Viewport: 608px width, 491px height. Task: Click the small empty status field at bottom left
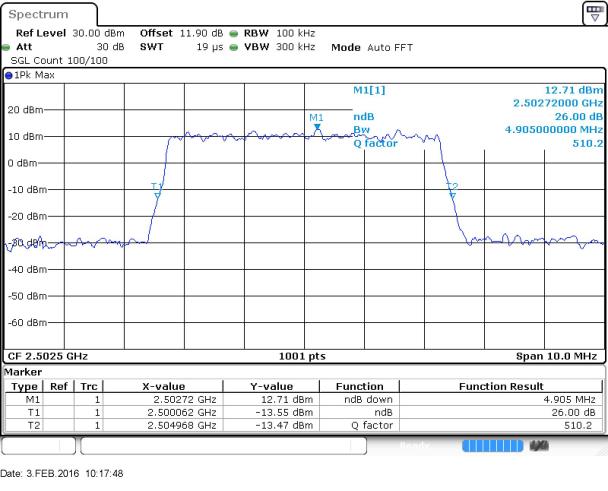(38, 446)
